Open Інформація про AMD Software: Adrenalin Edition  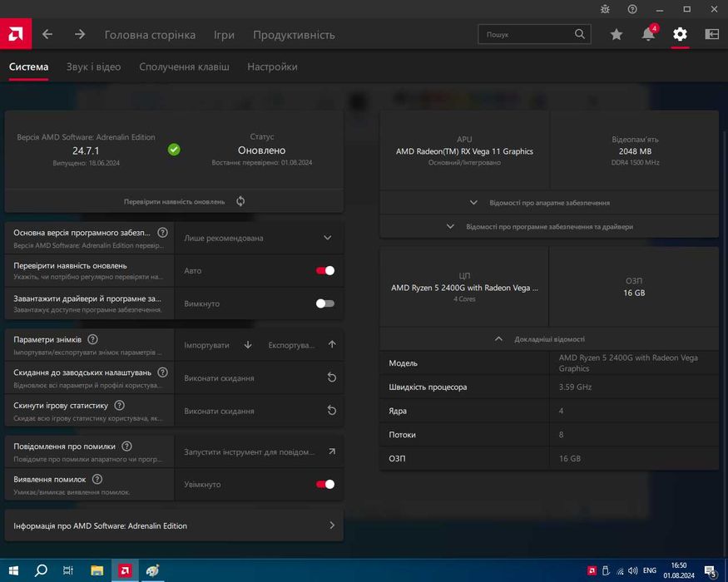point(174,525)
